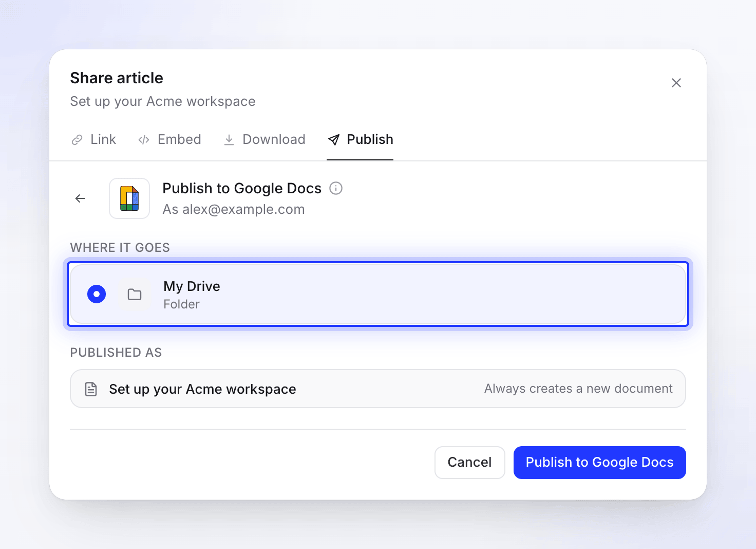This screenshot has height=549, width=756.
Task: Click the Folder caption under My Drive
Action: click(x=182, y=304)
